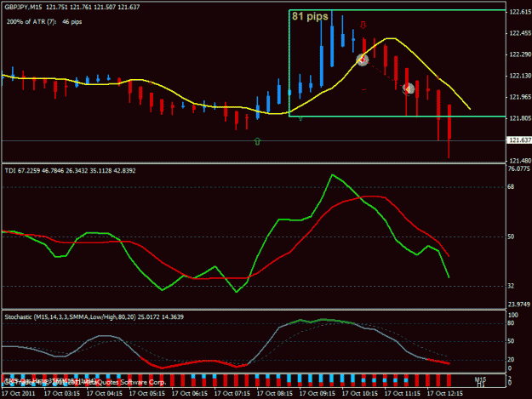The image size is (532, 399).
Task: Click the '17 Oct 04:15' time label
Action: (x=105, y=394)
